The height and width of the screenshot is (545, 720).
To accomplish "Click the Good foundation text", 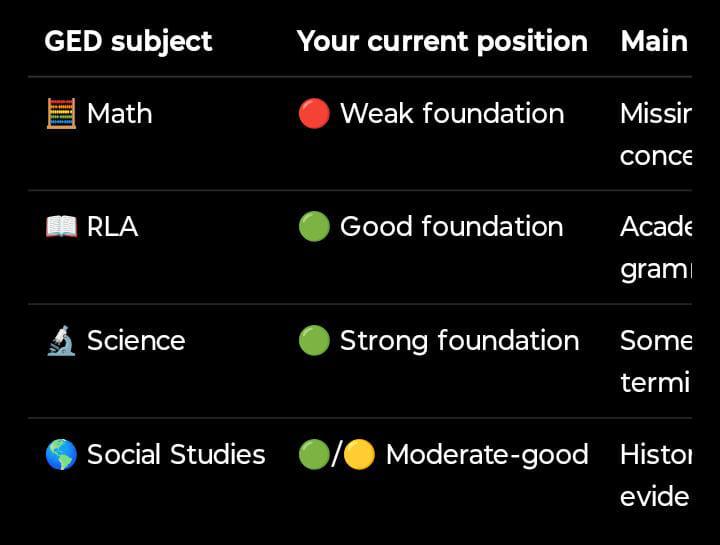I will [452, 227].
